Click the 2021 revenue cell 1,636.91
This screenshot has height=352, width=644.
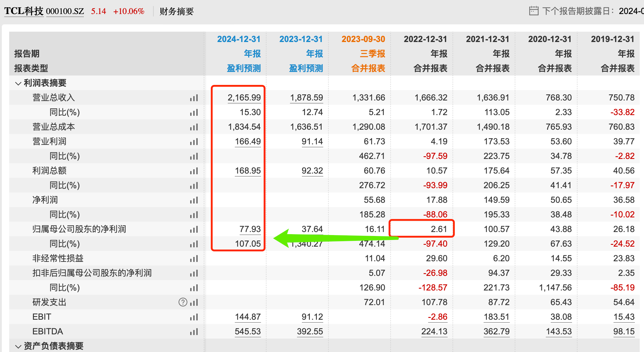tap(493, 98)
